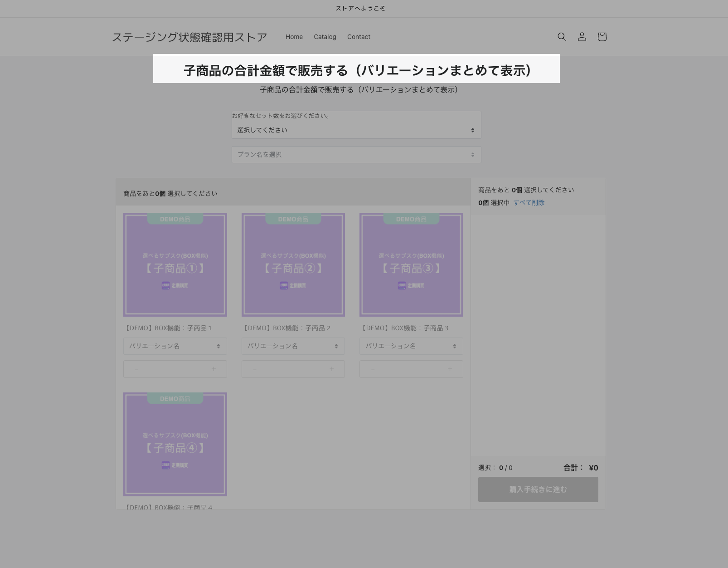Click the お好きなセット数をお選びください。 label
Screen dimensions: 728x568
tap(282, 116)
